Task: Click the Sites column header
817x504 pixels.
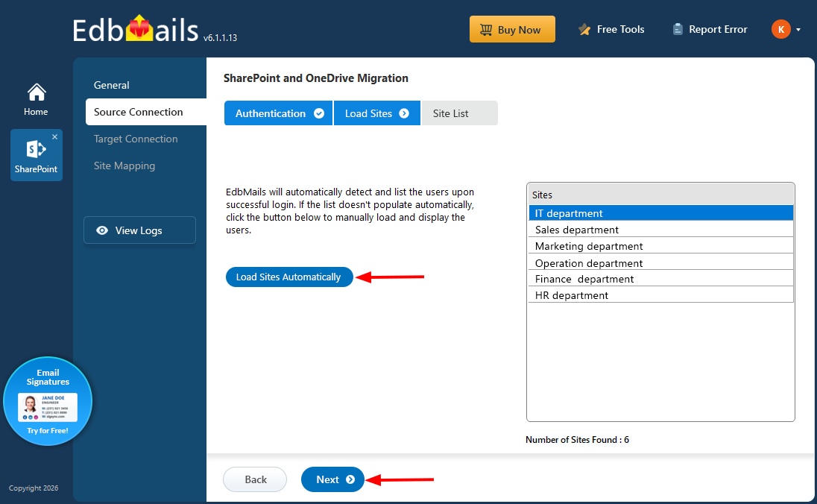Action: point(660,195)
